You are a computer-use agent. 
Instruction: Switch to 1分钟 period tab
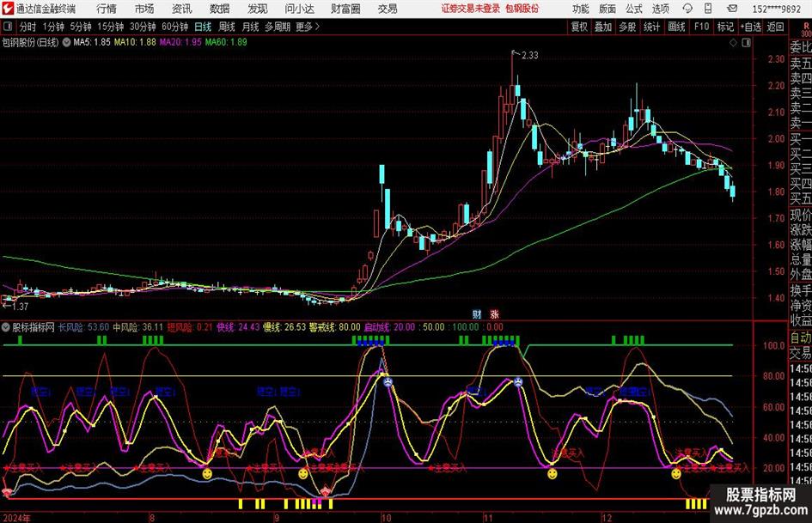53,27
